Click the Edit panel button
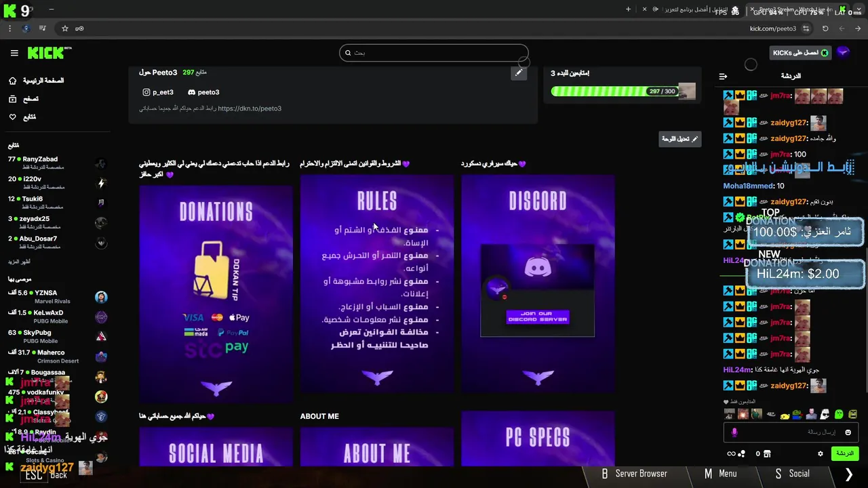The height and width of the screenshot is (488, 868). coord(680,138)
